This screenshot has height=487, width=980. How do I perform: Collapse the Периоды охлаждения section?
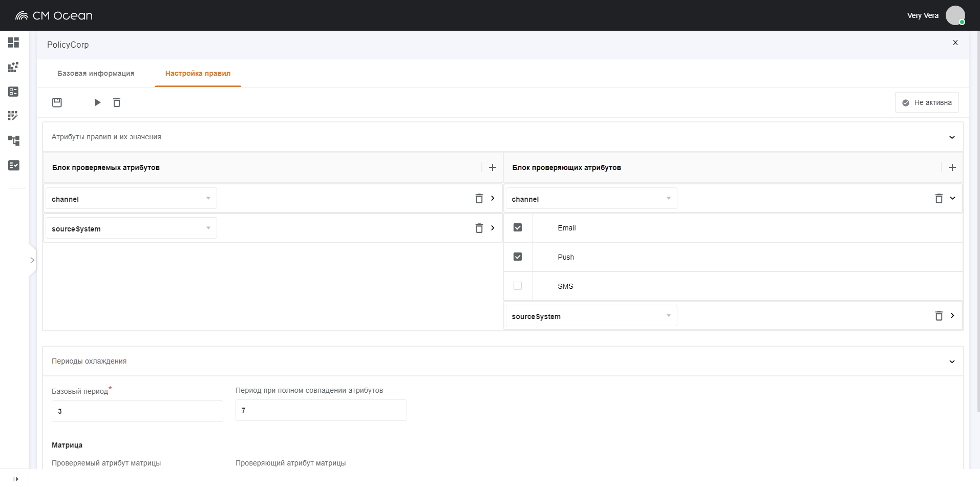coord(952,362)
